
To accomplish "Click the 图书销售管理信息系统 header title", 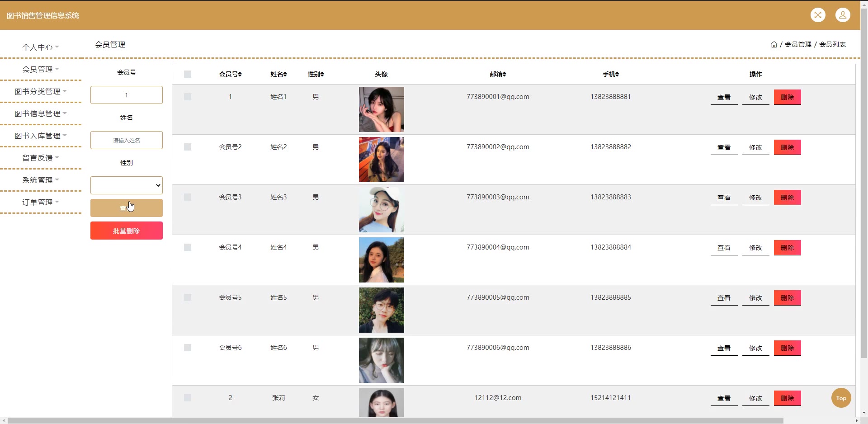I will click(x=43, y=15).
